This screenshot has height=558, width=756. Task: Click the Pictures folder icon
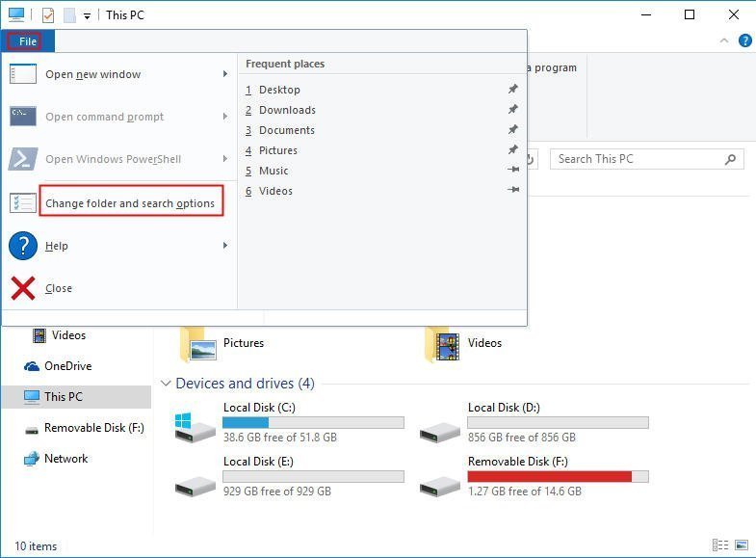[x=197, y=343]
